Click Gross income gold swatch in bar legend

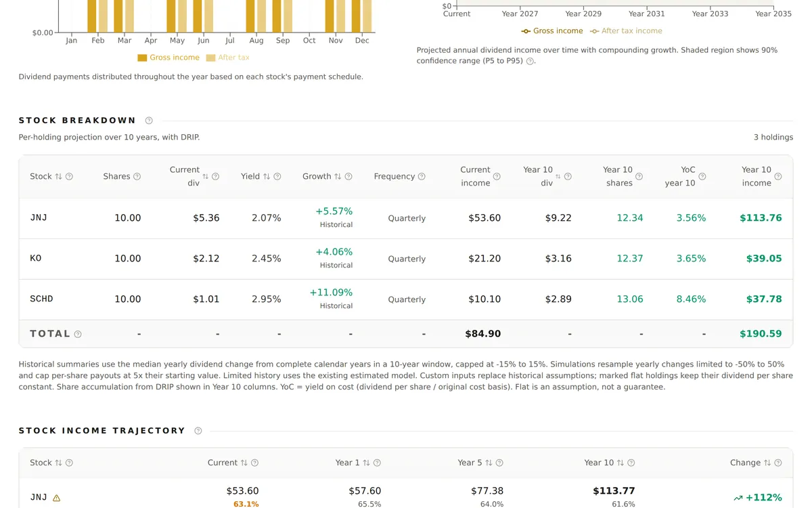(142, 58)
